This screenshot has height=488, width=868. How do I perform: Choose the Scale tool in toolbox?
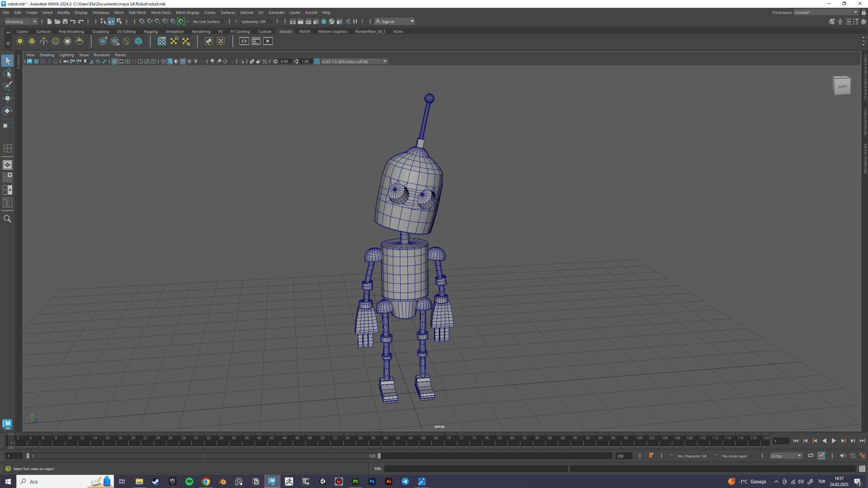pyautogui.click(x=7, y=124)
